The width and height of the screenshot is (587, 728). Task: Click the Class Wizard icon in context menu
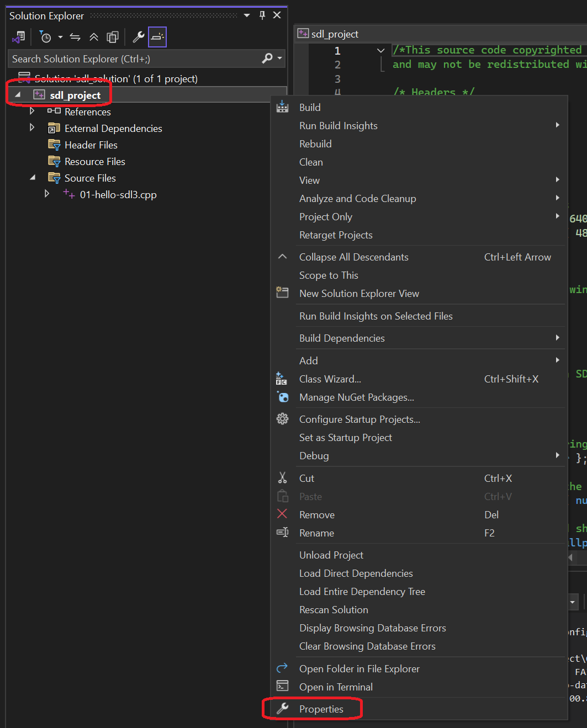click(282, 379)
